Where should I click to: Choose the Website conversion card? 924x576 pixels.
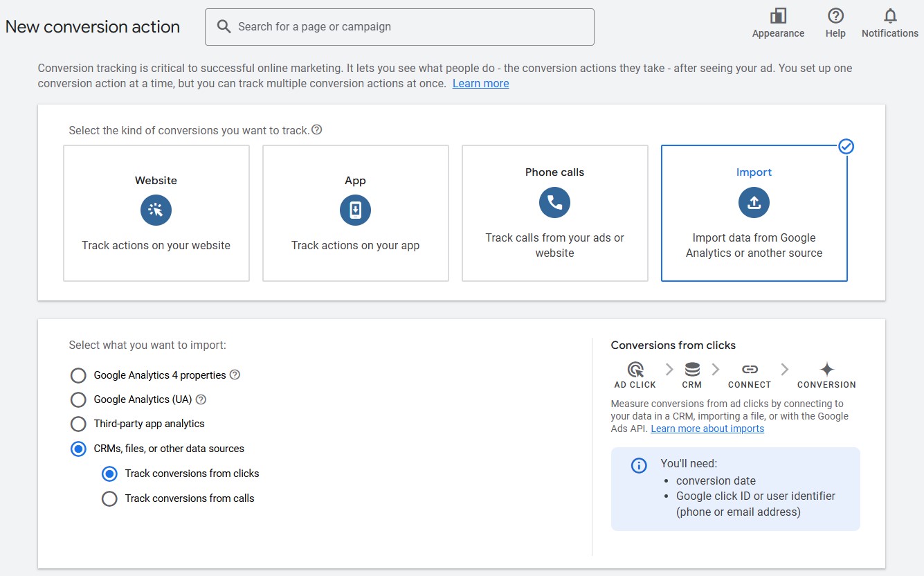[156, 213]
